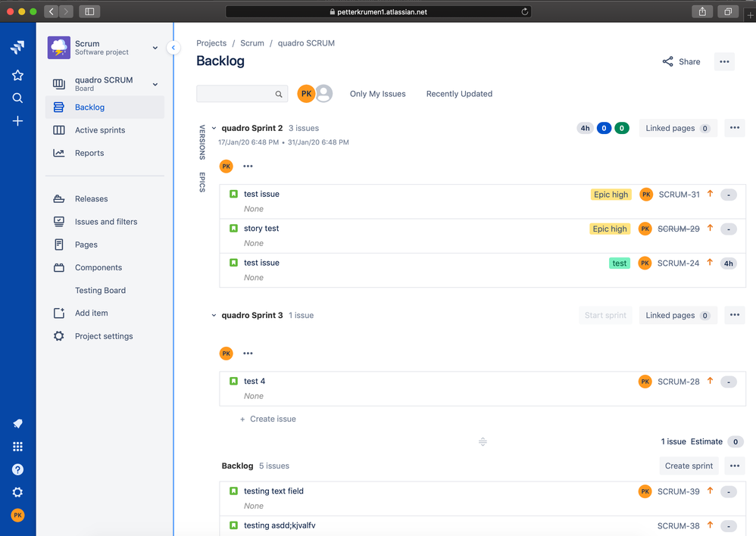The image size is (756, 536).
Task: Click assignee ellipsis under quadro Sprint 3
Action: [248, 354]
